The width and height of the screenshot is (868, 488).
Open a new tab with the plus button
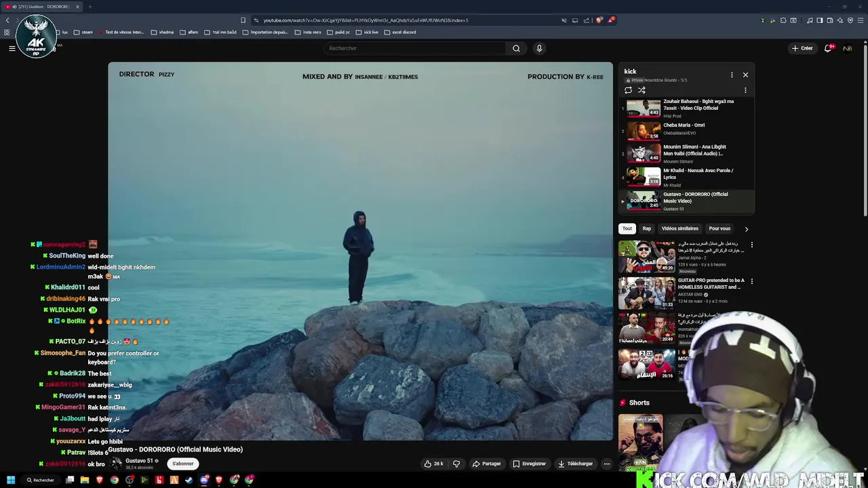click(x=90, y=7)
